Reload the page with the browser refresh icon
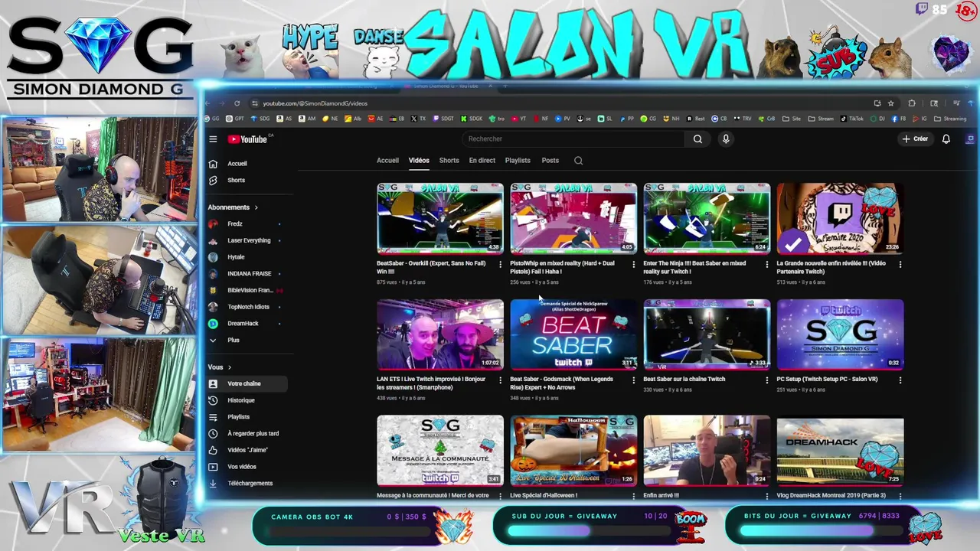 pos(237,103)
